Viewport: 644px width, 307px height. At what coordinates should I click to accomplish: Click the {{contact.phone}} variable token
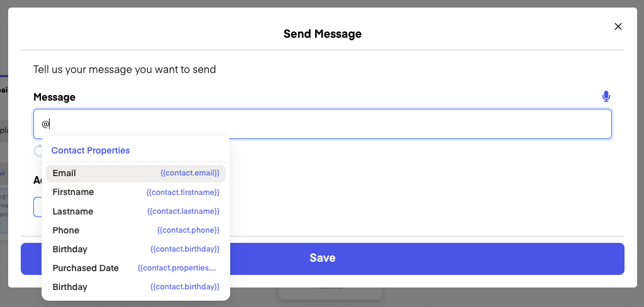(188, 230)
